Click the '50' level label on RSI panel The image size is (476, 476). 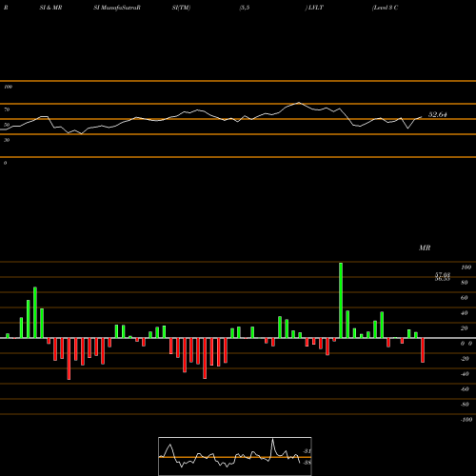[7, 125]
